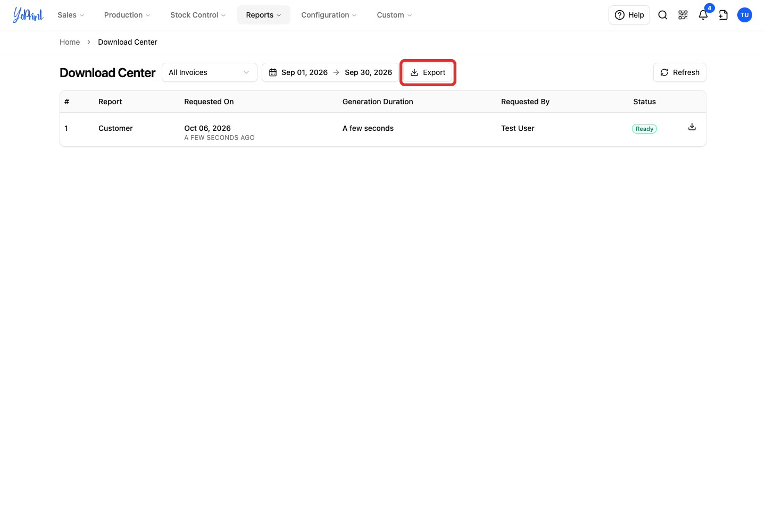
Task: Click the Generation Duration column header
Action: (378, 102)
